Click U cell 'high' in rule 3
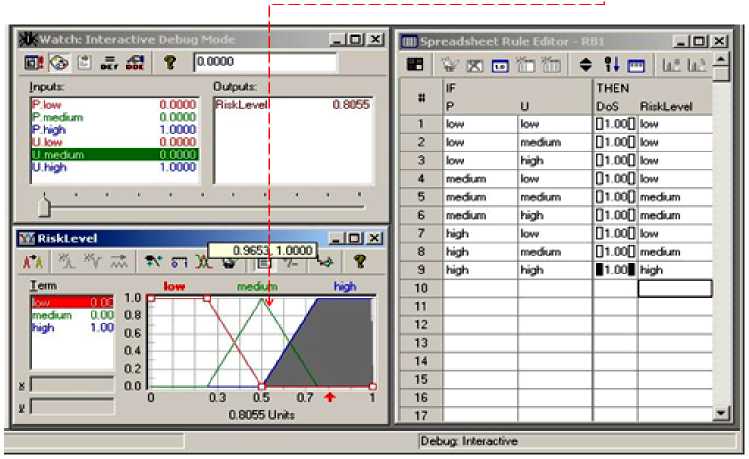This screenshot has width=749, height=459. click(x=555, y=160)
